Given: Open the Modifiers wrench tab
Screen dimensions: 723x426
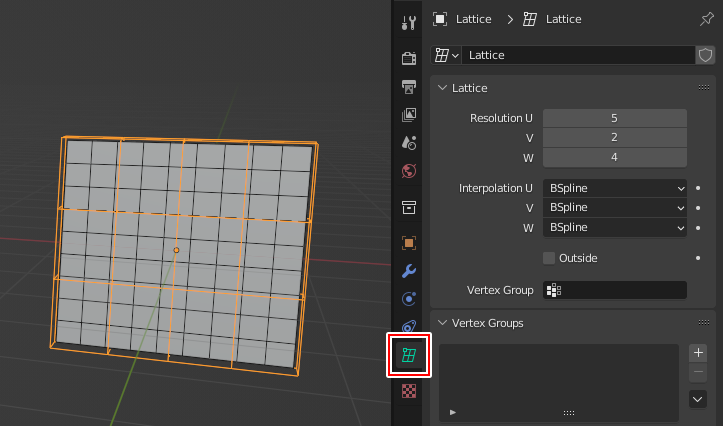Looking at the screenshot, I should (x=408, y=271).
